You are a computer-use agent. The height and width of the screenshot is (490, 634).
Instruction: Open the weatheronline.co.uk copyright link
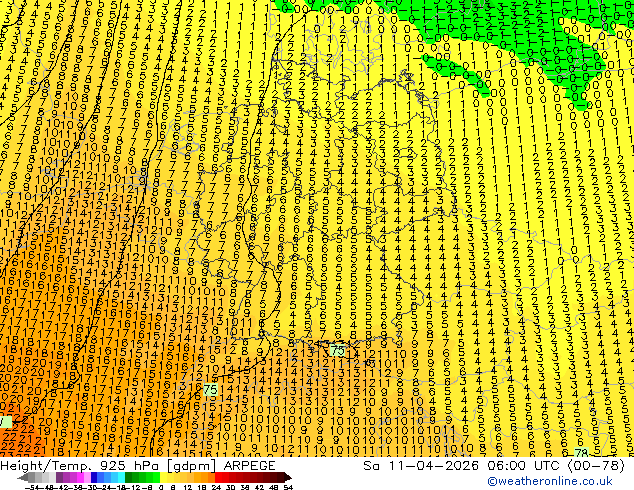550,481
